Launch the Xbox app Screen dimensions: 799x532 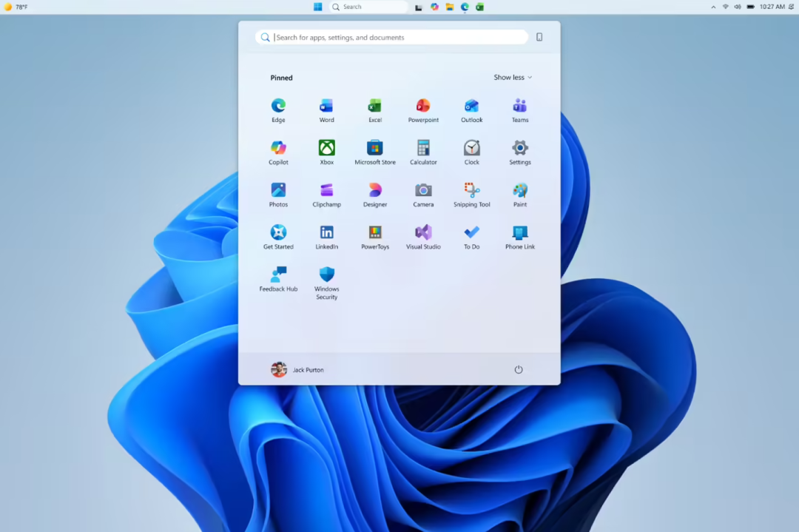327,153
